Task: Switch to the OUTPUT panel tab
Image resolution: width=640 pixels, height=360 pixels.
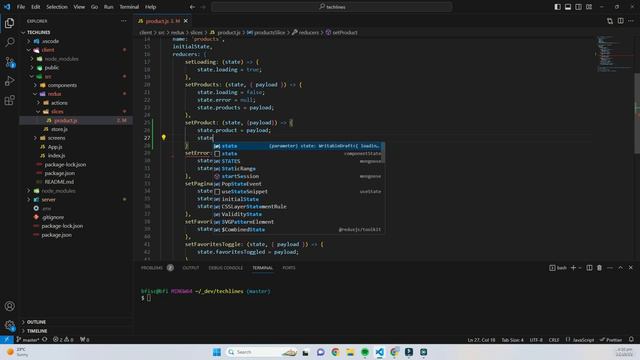Action: [x=191, y=268]
